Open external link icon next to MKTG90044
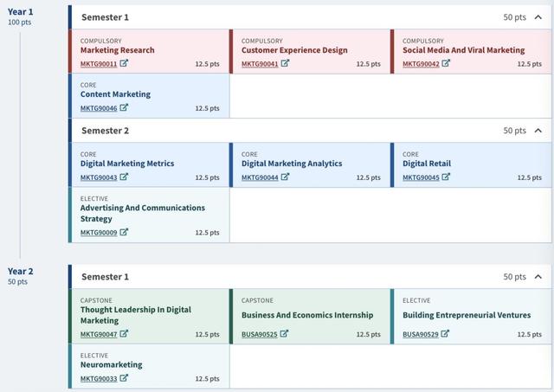The image size is (554, 392). (x=285, y=177)
